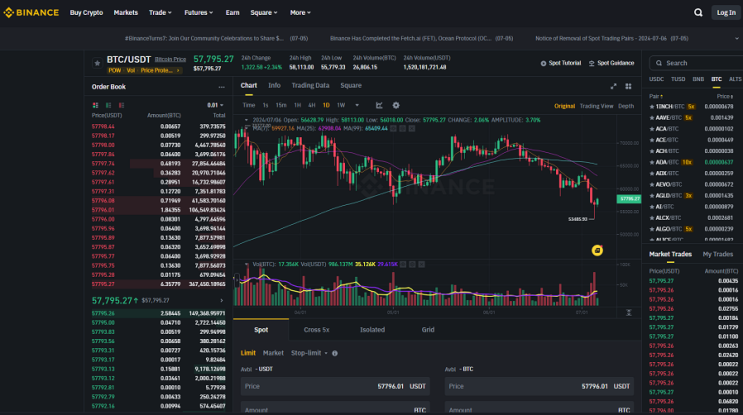This screenshot has width=743, height=415.
Task: Open the Buy Crypto link
Action: pyautogui.click(x=86, y=13)
